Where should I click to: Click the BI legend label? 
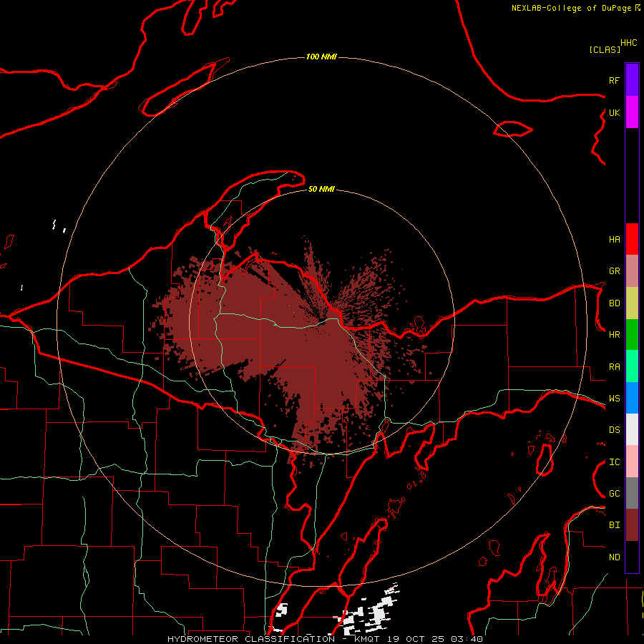(614, 525)
